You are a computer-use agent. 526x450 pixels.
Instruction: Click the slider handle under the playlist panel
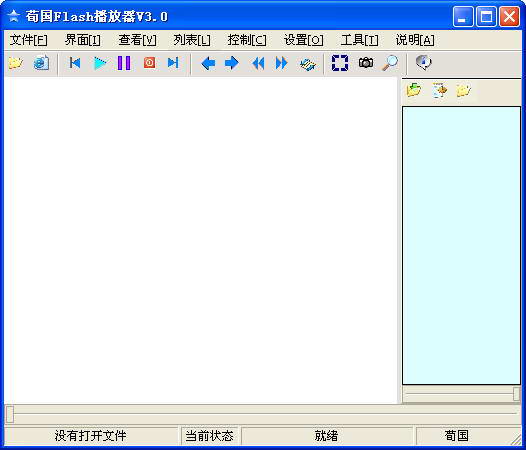pos(517,394)
